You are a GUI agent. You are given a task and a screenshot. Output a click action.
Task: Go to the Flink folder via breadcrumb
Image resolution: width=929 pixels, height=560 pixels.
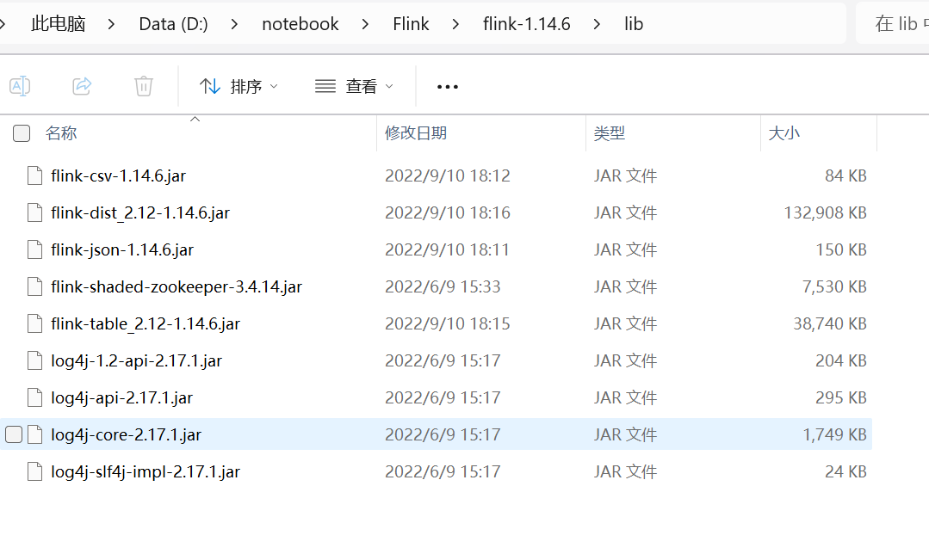tap(411, 23)
